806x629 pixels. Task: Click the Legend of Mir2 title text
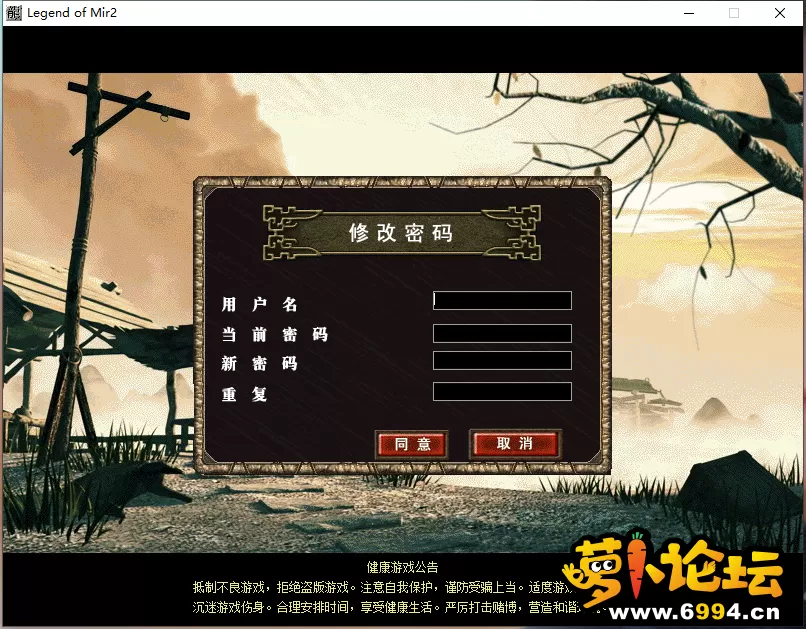point(72,13)
